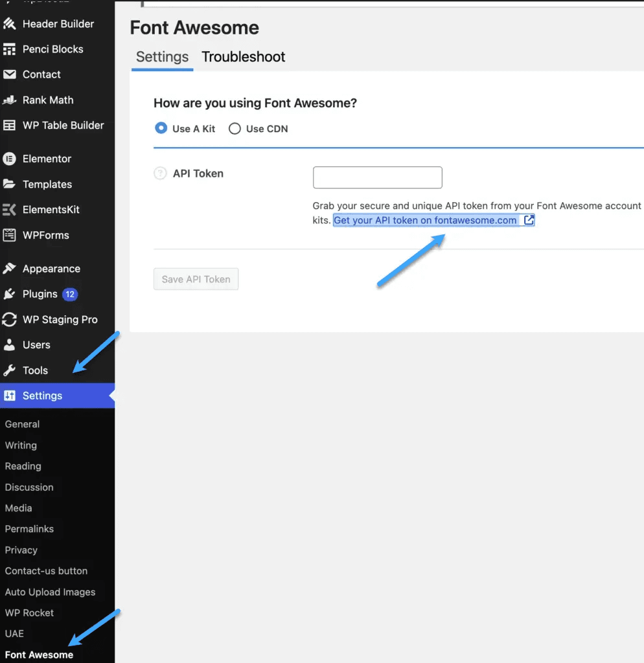Open Rank Math SEO
Image resolution: width=644 pixels, height=663 pixels.
tap(9, 100)
